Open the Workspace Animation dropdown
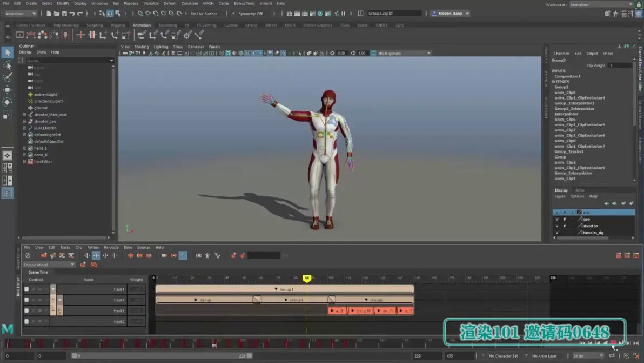Image resolution: width=644 pixels, height=363 pixels. pos(601,4)
